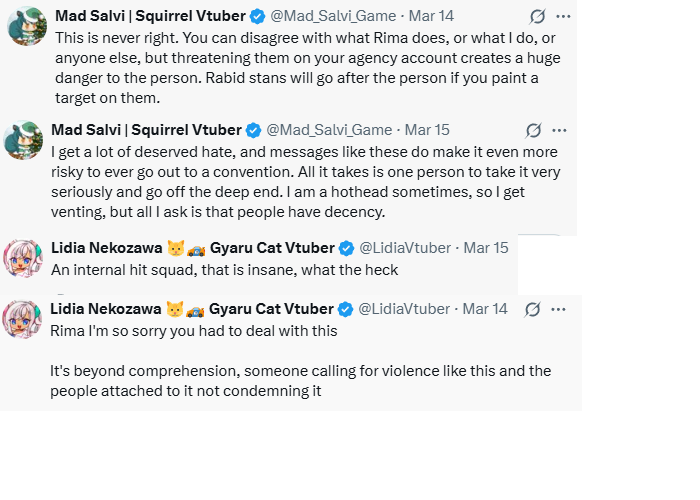
Task: Open Mad Salvi's avatar on Mar 14 tweet
Action: [25, 25]
